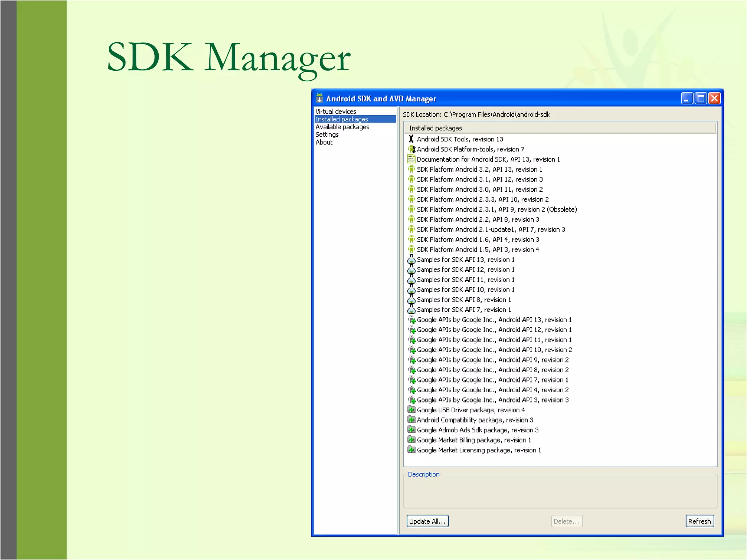The width and height of the screenshot is (747, 560).
Task: Click the Google APIs Android API 10 icon
Action: point(412,350)
